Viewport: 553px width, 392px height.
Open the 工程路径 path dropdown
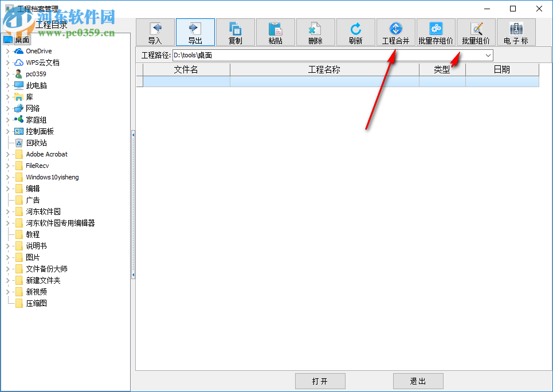pos(487,55)
